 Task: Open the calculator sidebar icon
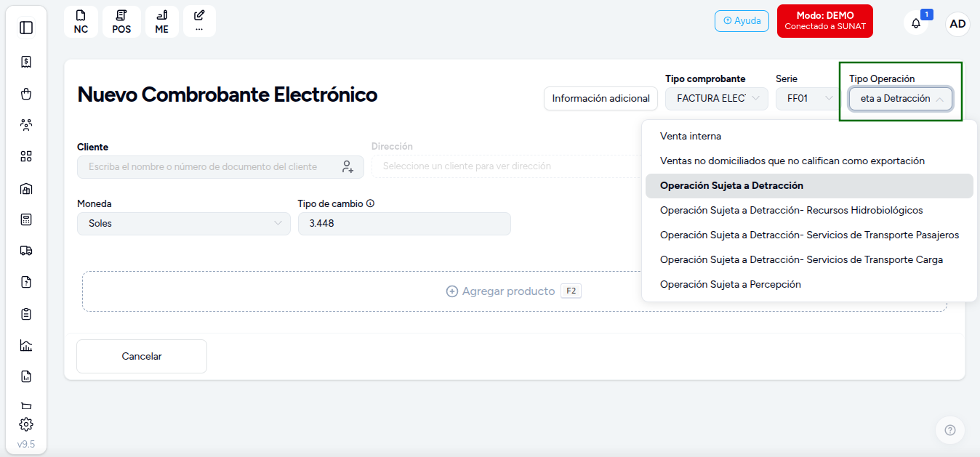(x=26, y=219)
